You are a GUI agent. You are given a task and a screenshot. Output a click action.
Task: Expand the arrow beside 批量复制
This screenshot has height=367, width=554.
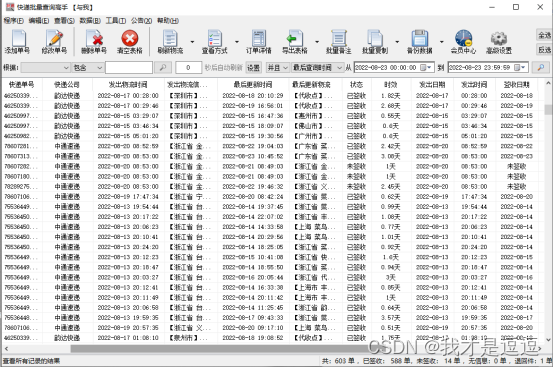[x=397, y=42]
